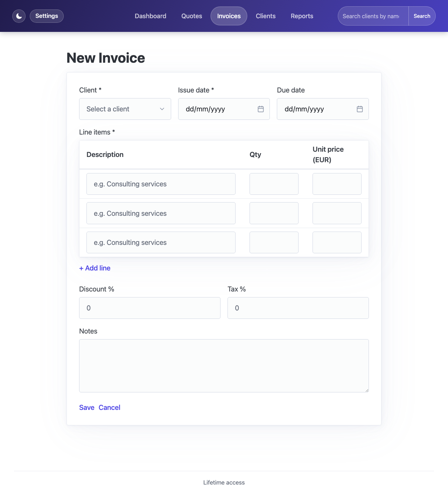Save the new invoice
This screenshot has height=494, width=448.
coord(87,407)
